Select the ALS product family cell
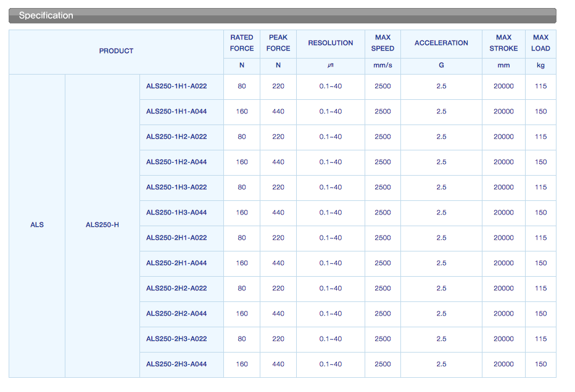 (x=37, y=225)
